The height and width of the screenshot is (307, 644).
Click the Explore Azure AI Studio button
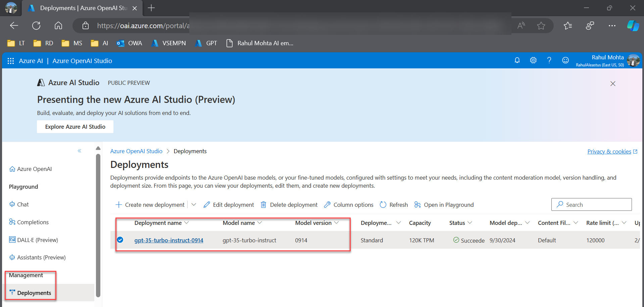[75, 127]
